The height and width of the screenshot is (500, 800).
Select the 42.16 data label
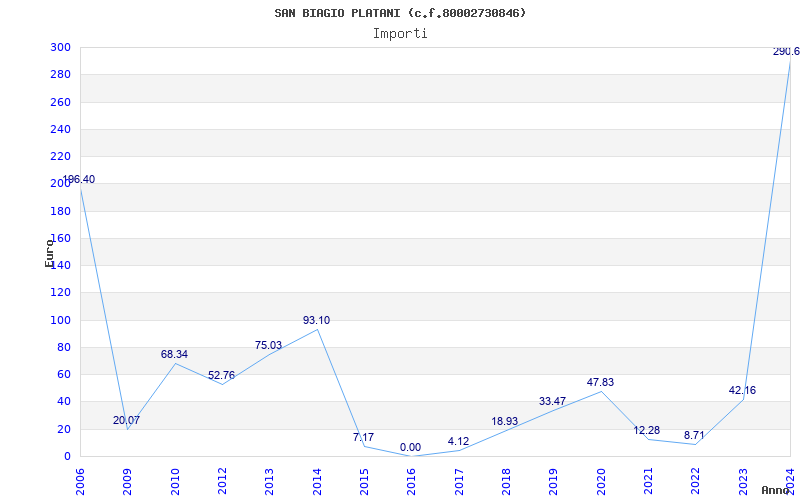coord(742,391)
